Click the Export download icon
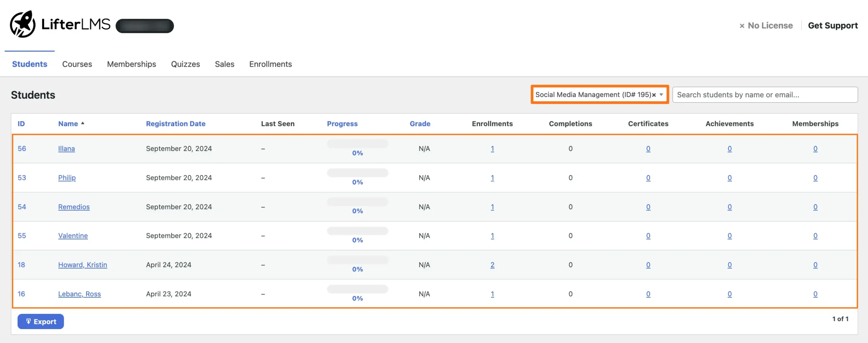 (x=29, y=321)
